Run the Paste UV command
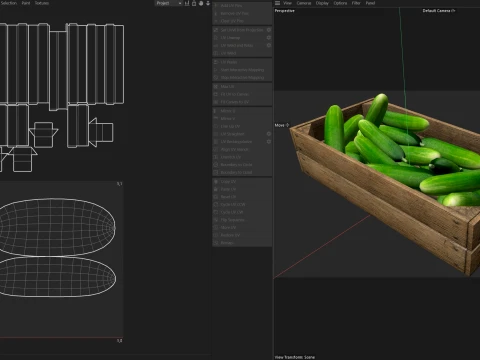Screen dimensions: 480x360 click(242, 189)
